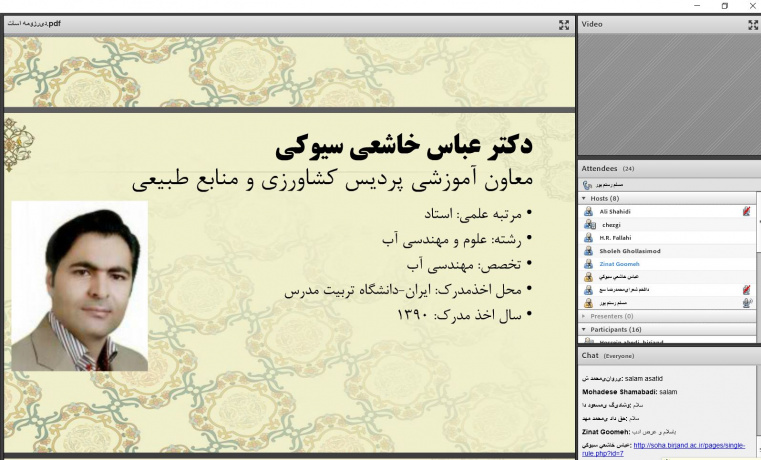Viewport: 761px width, 460px height.
Task: Click the PDF file name in share pod title
Action: coord(34,23)
